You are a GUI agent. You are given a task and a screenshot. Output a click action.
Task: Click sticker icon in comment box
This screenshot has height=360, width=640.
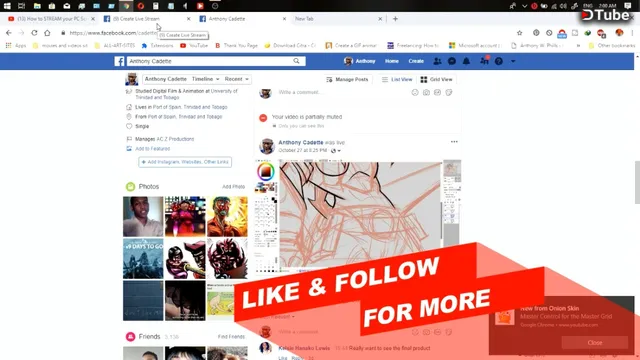449,93
